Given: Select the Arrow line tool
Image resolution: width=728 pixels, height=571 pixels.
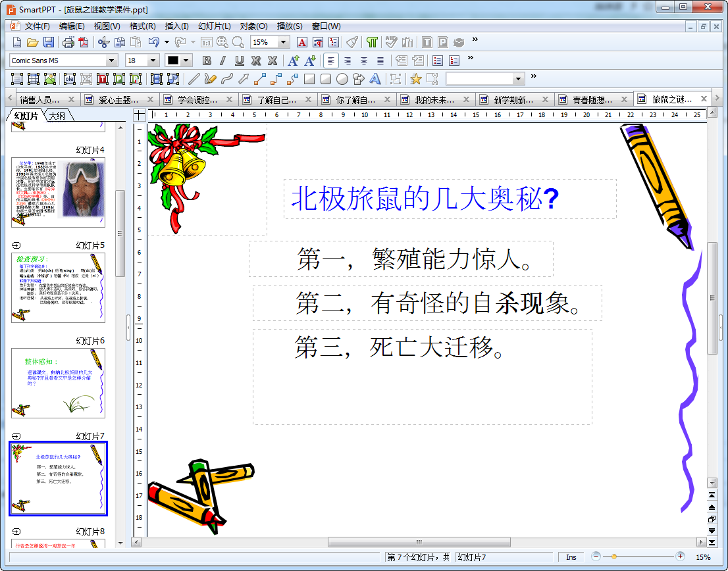Looking at the screenshot, I should click(244, 79).
